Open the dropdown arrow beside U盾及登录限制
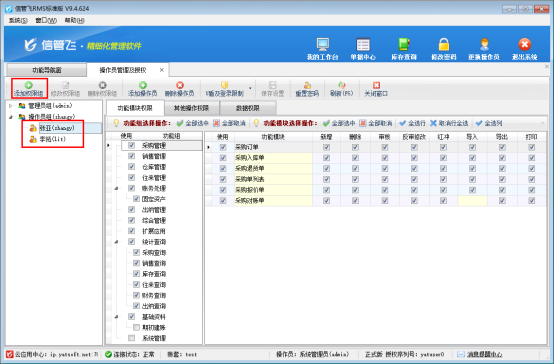Image resolution: width=554 pixels, height=364 pixels. [x=250, y=88]
